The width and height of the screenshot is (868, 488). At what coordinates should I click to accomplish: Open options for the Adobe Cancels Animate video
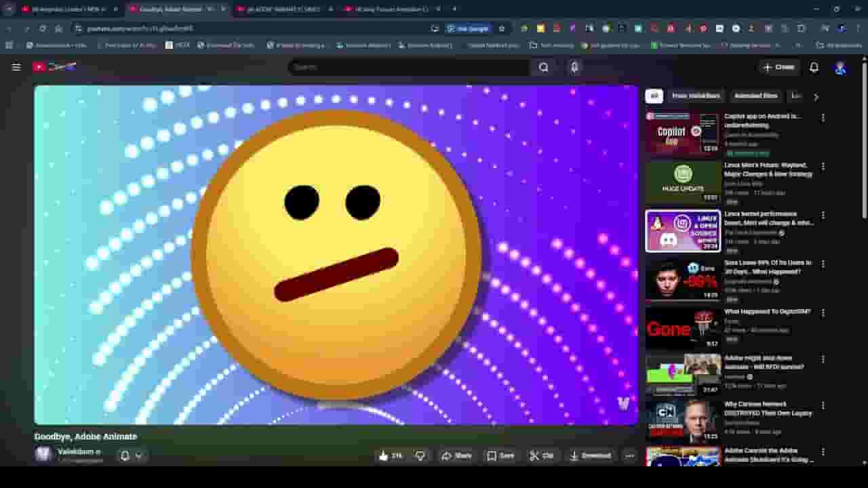pos(823,451)
